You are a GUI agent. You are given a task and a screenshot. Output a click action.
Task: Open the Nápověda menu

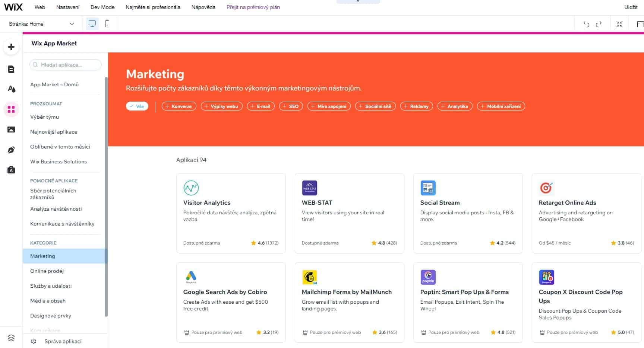203,7
